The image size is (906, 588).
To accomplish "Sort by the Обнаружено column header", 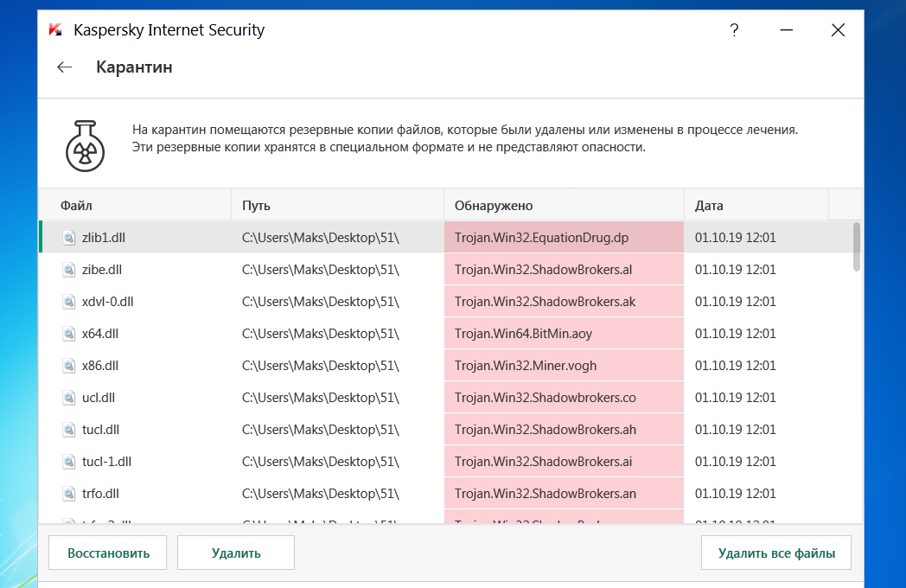I will click(494, 206).
